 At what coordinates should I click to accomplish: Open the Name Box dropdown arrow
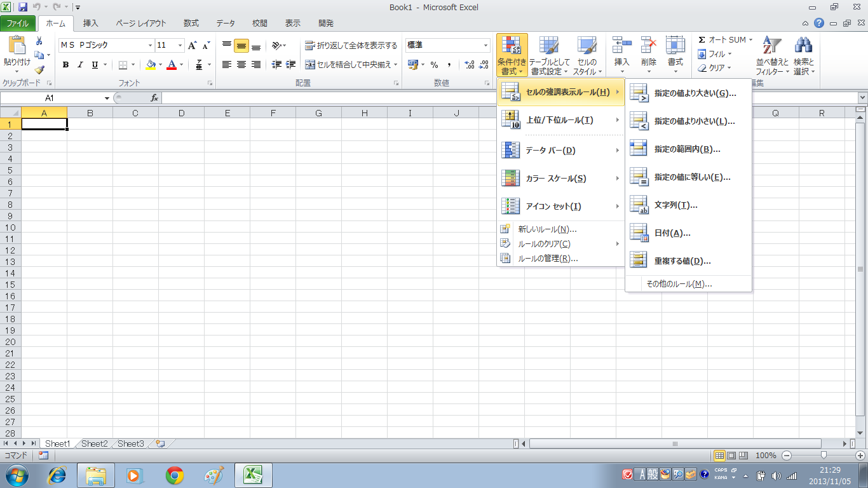click(107, 98)
